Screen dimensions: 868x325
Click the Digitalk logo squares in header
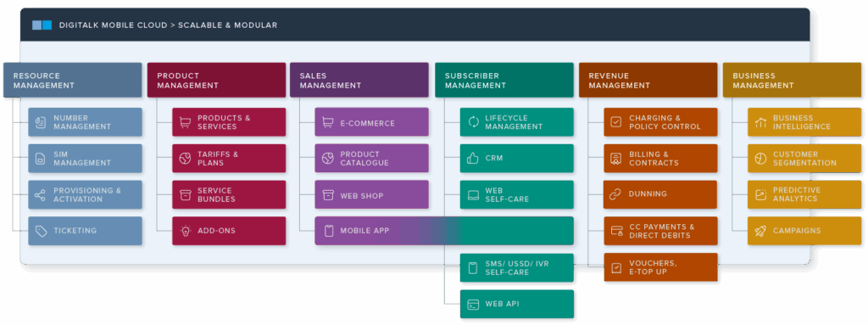(42, 25)
